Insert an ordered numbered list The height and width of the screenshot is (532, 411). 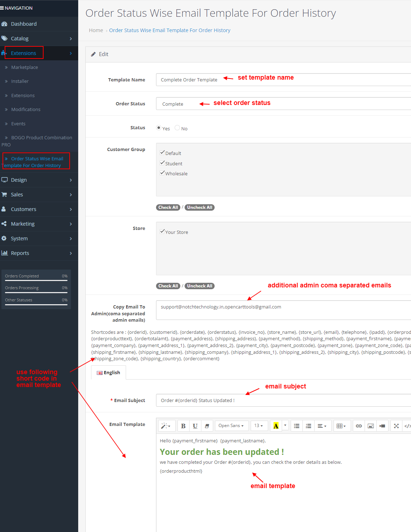point(308,426)
